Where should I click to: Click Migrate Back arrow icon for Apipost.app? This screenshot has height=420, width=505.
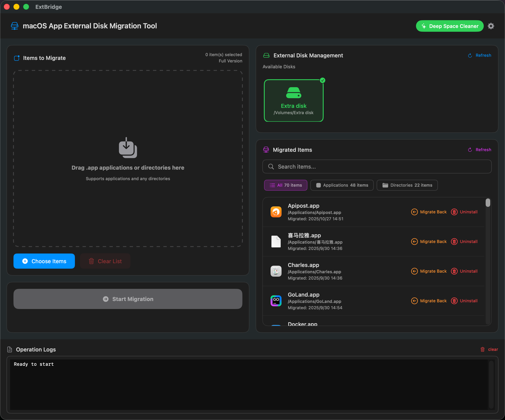point(414,212)
